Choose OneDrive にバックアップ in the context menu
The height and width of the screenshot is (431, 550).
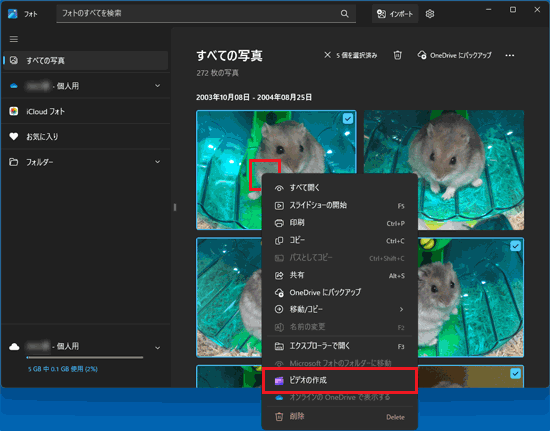point(340,292)
